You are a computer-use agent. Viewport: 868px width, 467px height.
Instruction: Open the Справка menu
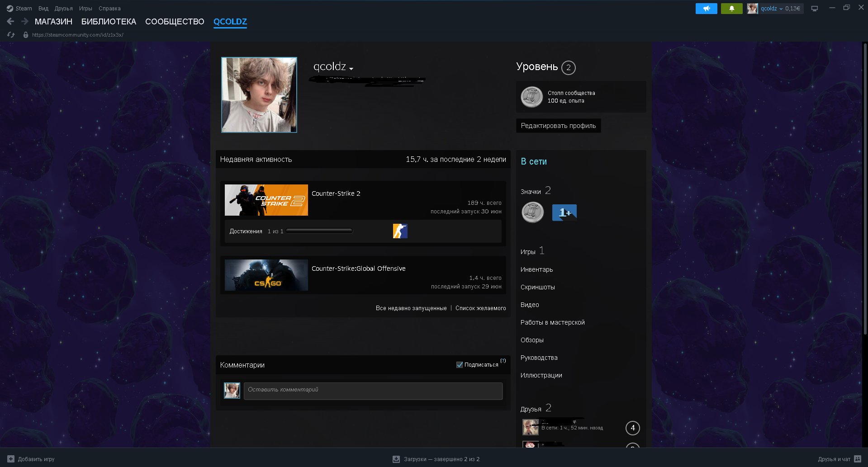(109, 8)
